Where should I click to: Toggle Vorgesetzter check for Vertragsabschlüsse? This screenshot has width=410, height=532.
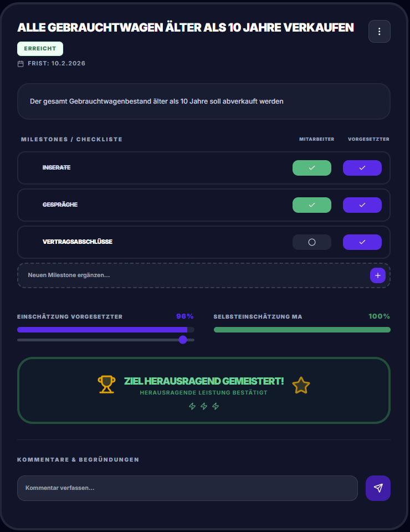(362, 242)
